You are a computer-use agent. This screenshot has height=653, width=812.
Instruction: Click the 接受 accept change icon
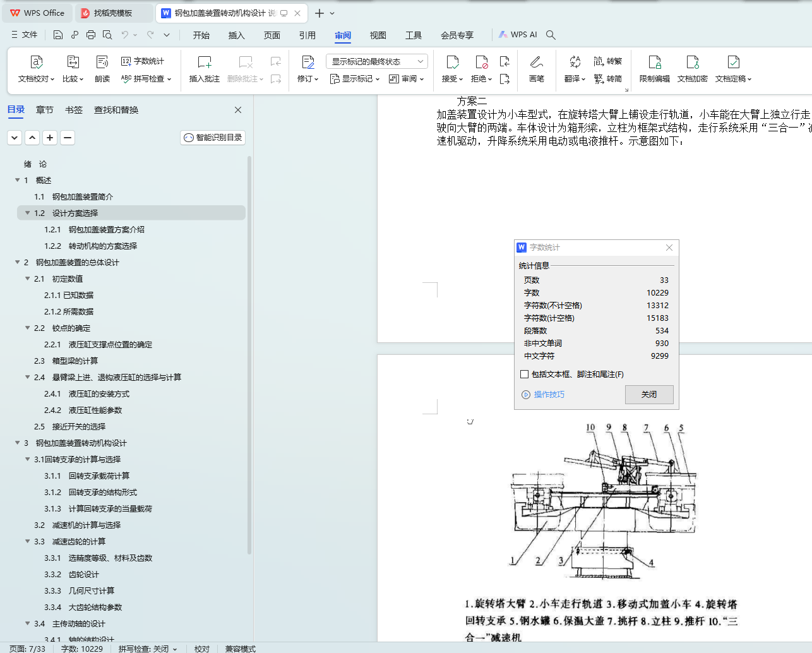click(453, 62)
